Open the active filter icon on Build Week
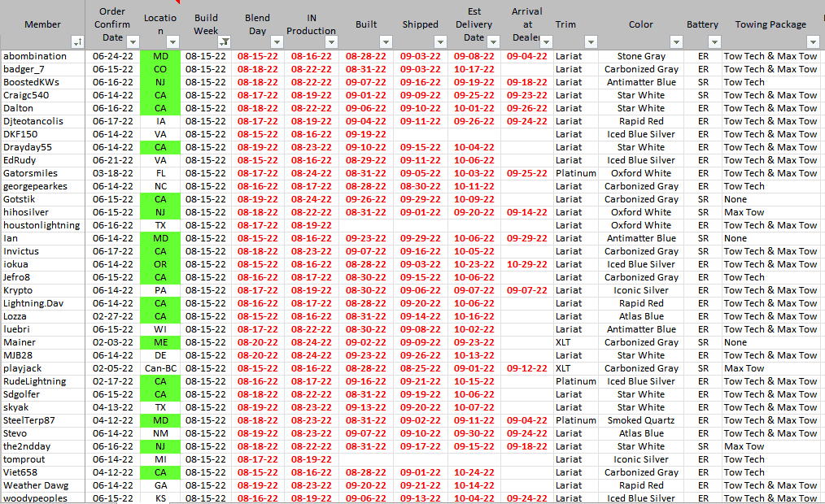Screen dimensions: 825x504 [x=225, y=41]
